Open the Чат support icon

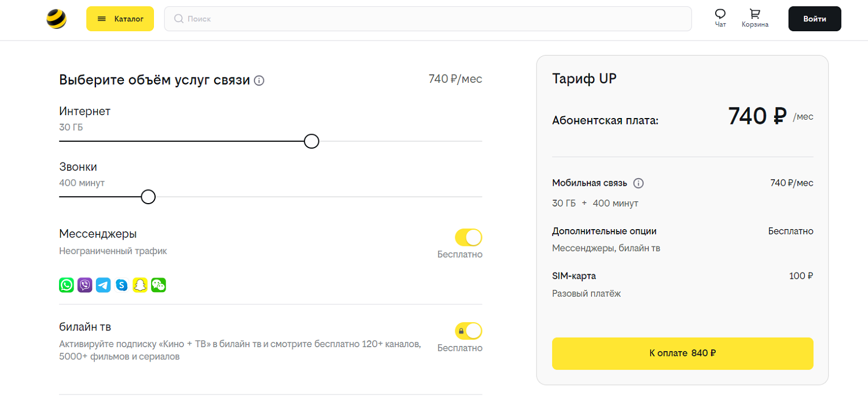[x=720, y=18]
